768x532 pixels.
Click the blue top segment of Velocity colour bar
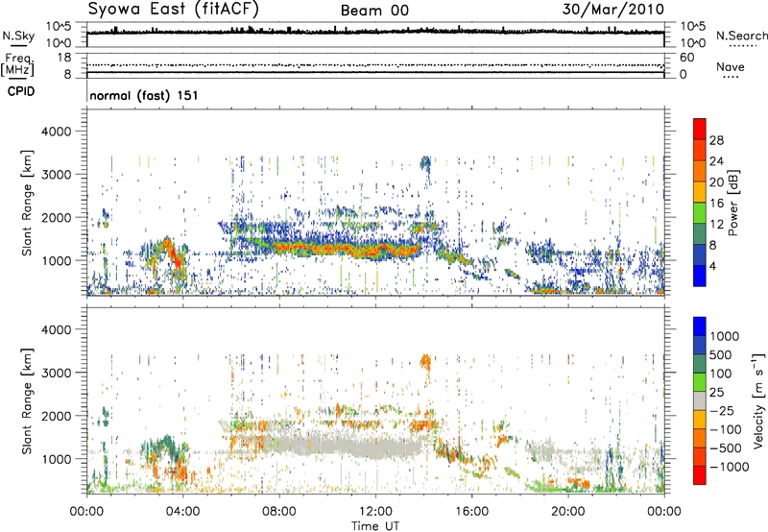pos(700,326)
